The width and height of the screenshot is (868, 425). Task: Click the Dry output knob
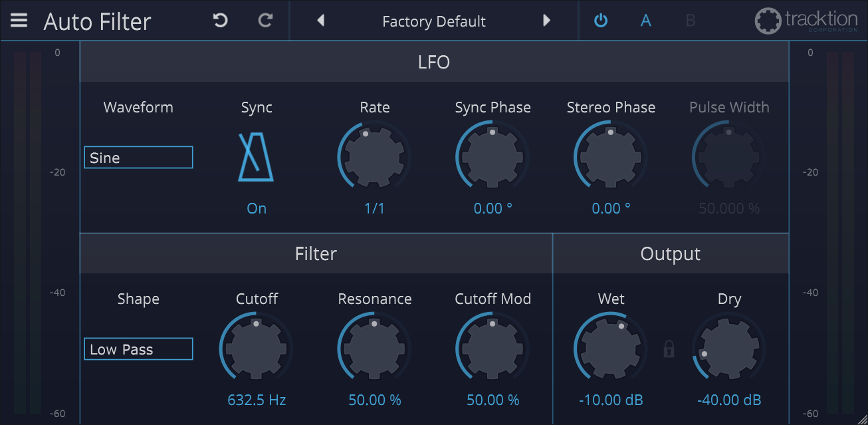coord(729,349)
